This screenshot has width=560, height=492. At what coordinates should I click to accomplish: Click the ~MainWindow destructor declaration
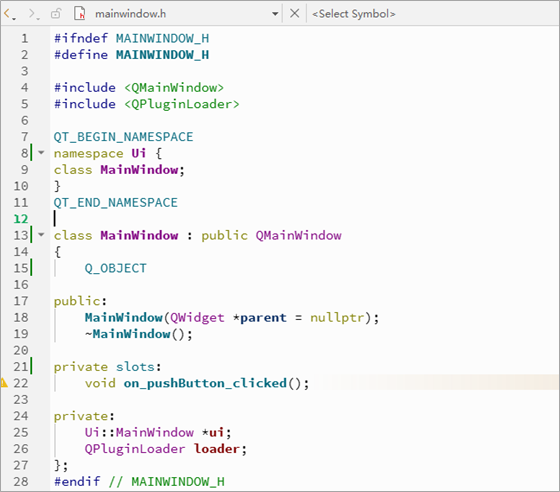128,334
